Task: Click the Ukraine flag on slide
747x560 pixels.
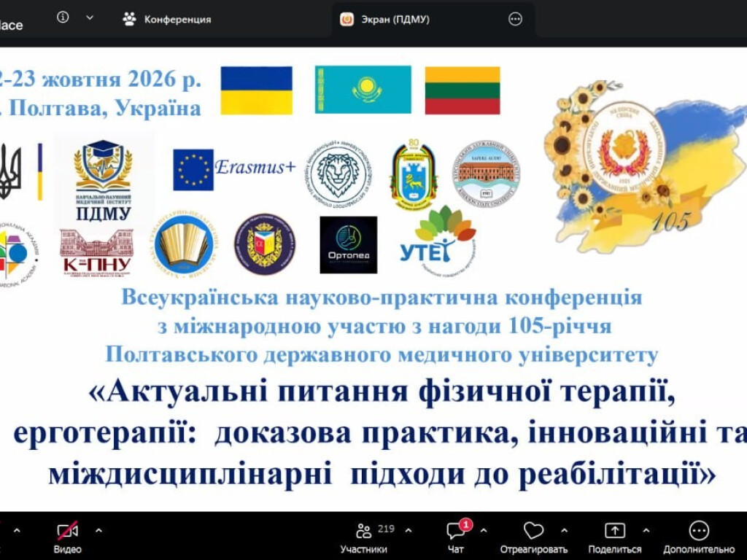Action: click(x=256, y=90)
